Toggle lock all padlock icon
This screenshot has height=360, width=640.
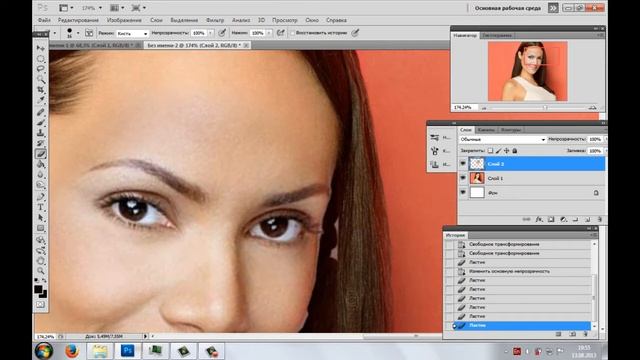515,151
